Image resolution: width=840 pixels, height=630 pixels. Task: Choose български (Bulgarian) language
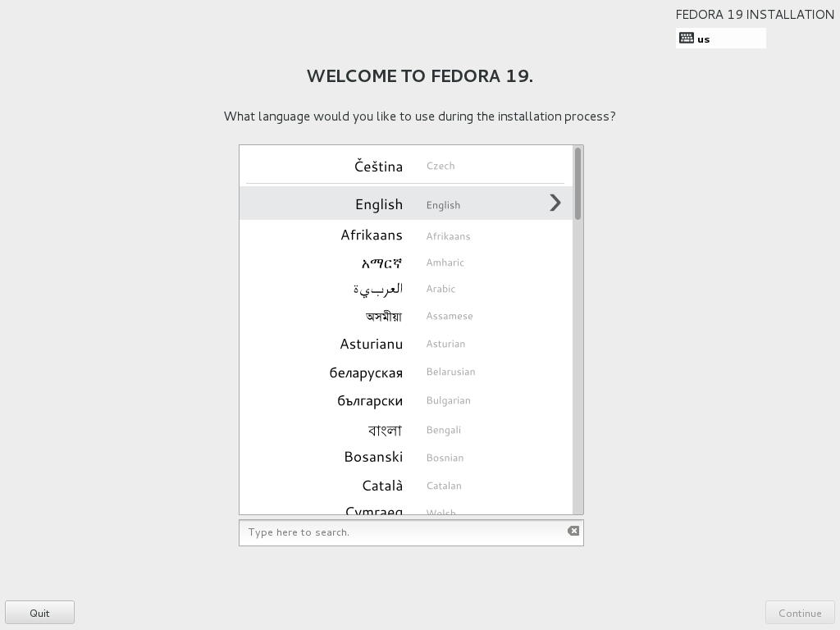(406, 400)
